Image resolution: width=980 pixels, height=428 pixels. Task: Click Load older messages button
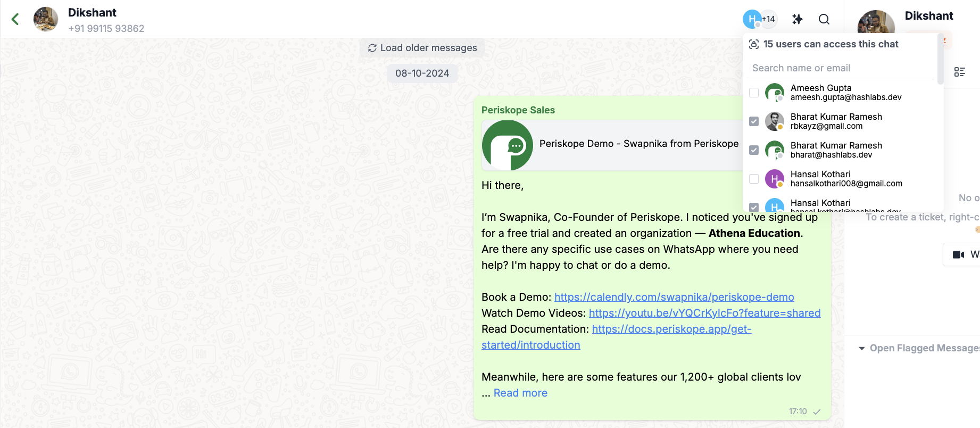click(x=422, y=48)
